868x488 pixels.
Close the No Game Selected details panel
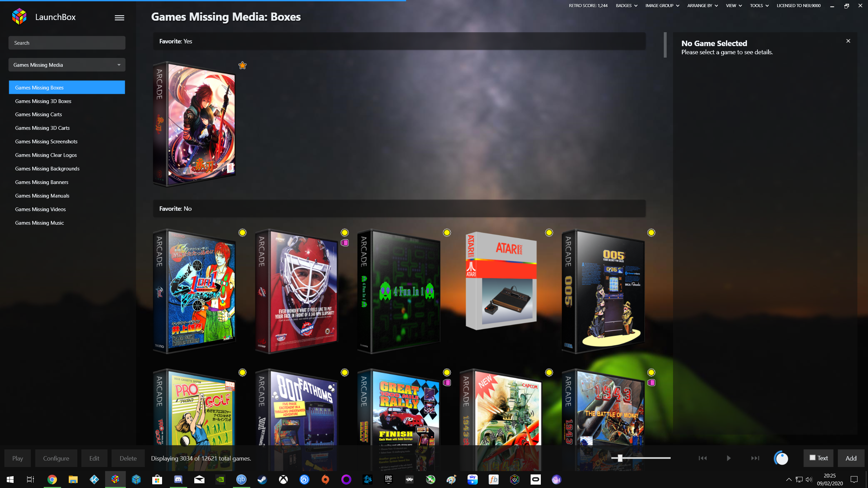coord(848,41)
